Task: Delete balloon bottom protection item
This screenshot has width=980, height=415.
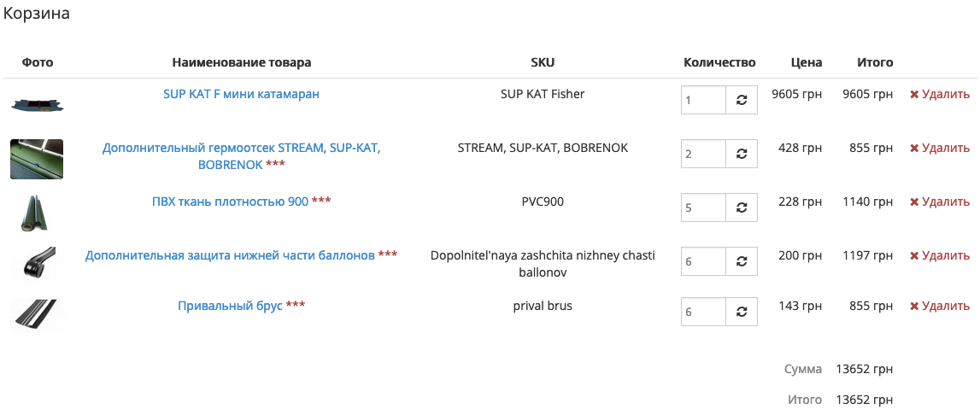Action: pos(940,256)
